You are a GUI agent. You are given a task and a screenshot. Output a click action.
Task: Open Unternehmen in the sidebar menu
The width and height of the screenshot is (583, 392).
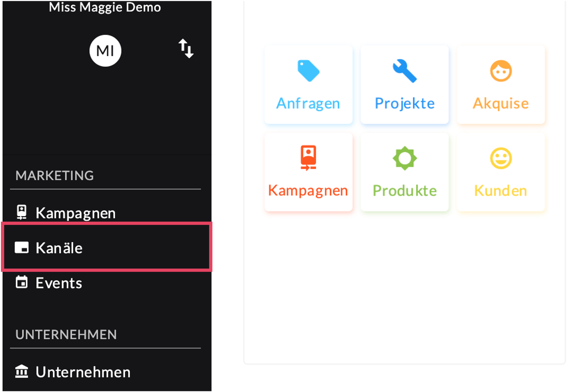(x=83, y=372)
